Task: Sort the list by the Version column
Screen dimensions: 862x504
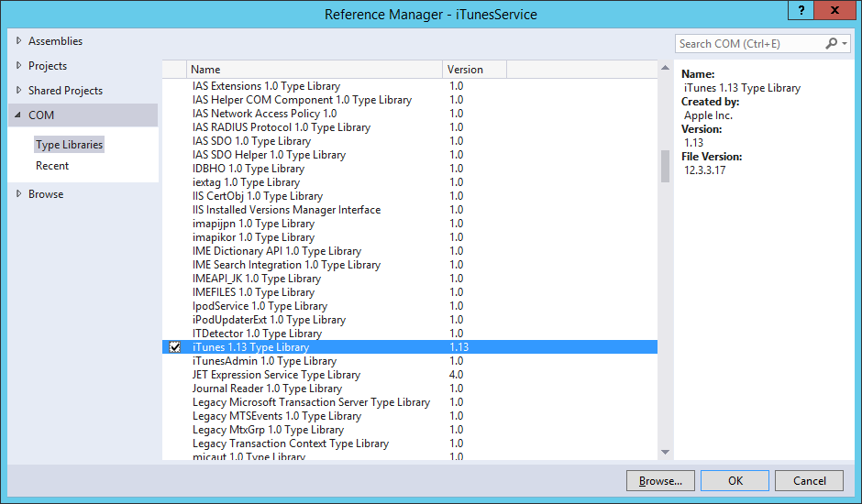Action: click(x=474, y=70)
